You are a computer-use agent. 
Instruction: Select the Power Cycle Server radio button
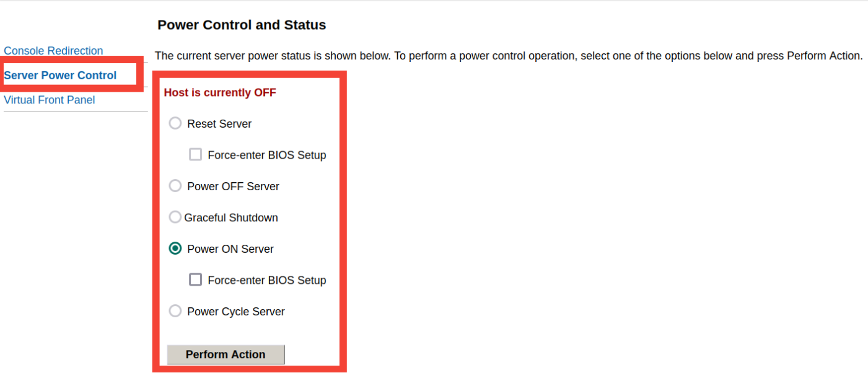click(x=175, y=311)
